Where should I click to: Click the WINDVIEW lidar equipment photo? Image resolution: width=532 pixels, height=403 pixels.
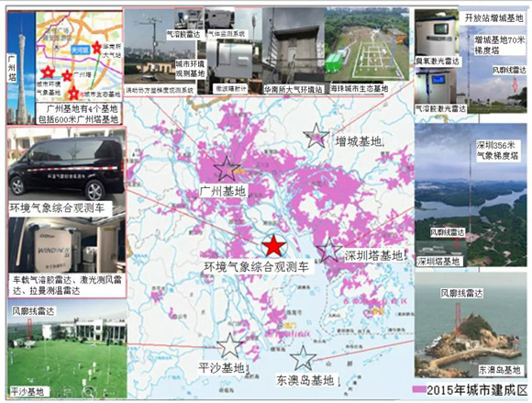pos(66,245)
